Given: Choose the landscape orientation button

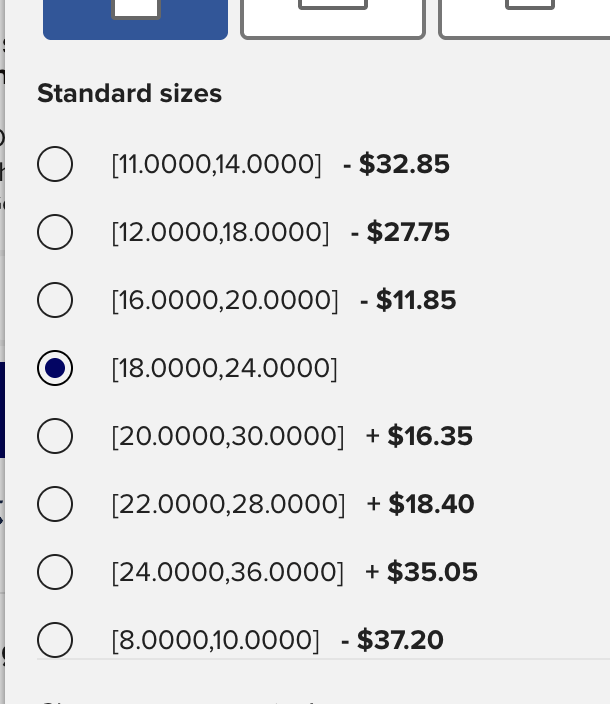Looking at the screenshot, I should pos(333,20).
